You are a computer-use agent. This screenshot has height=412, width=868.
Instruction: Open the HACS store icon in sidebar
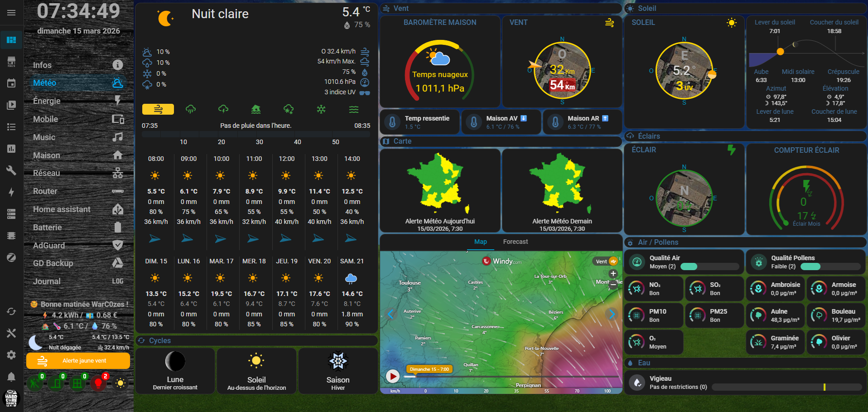[x=11, y=62]
